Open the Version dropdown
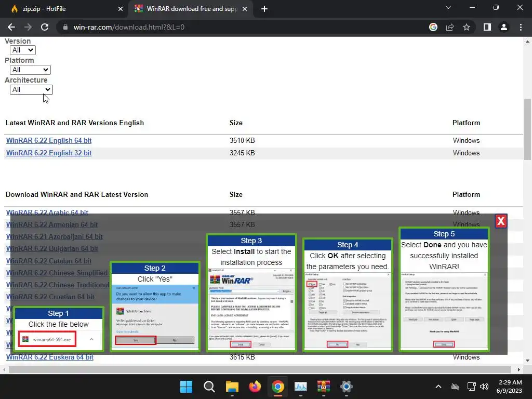This screenshot has width=532, height=399. (x=23, y=50)
